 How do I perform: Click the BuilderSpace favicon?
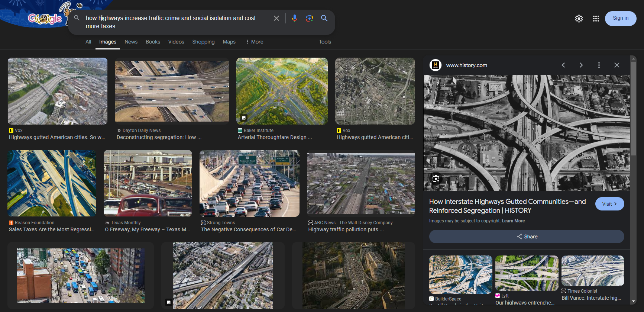[x=431, y=299]
